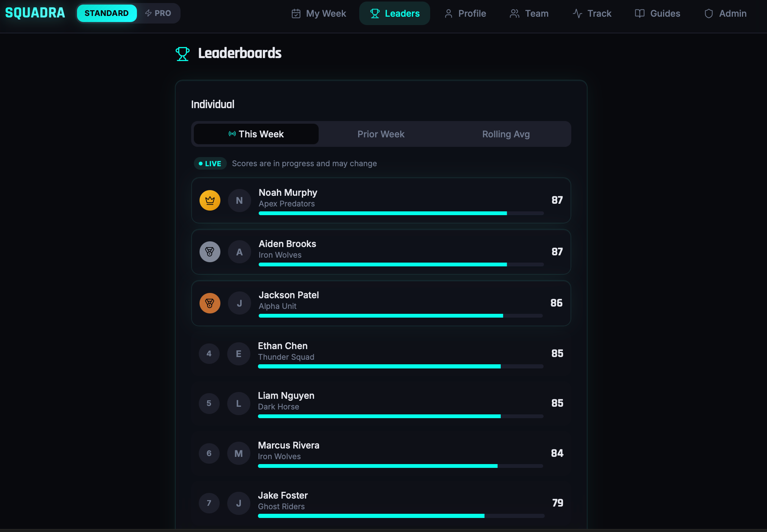Open the Rolling Avg tab
The image size is (767, 532).
point(506,134)
